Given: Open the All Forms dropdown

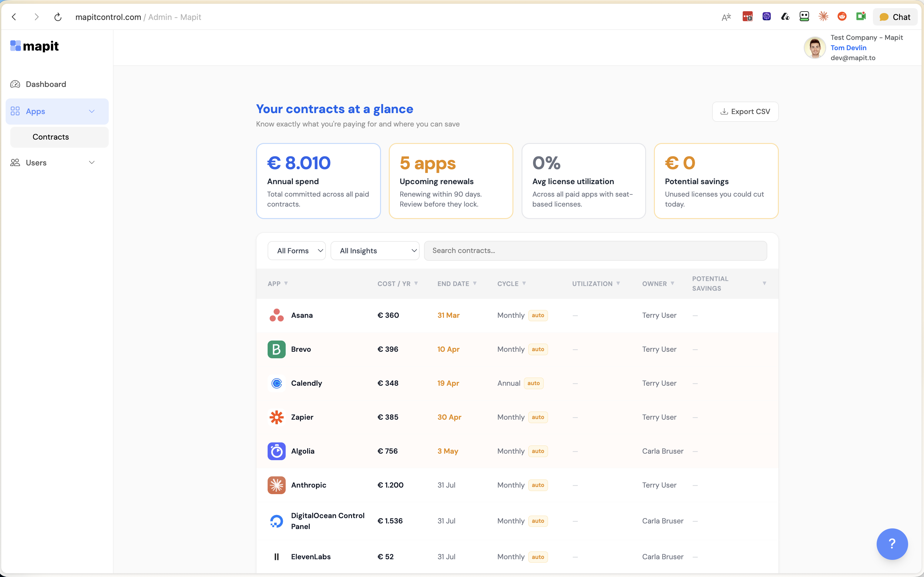Looking at the screenshot, I should 297,251.
